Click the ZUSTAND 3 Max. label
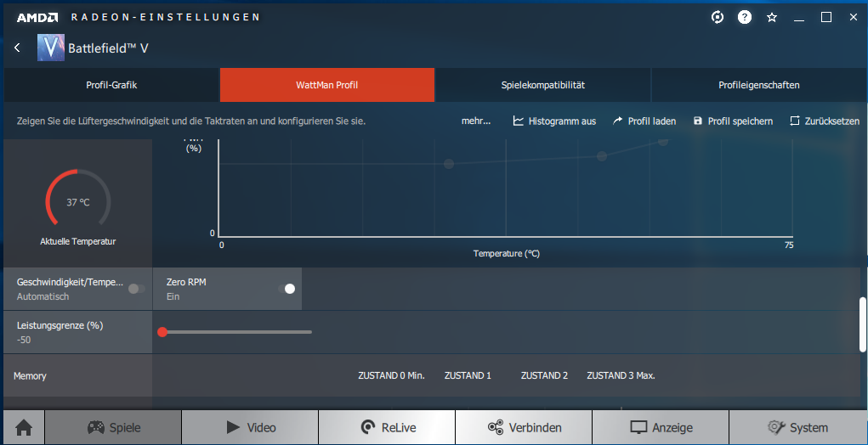The image size is (868, 445). click(x=621, y=375)
